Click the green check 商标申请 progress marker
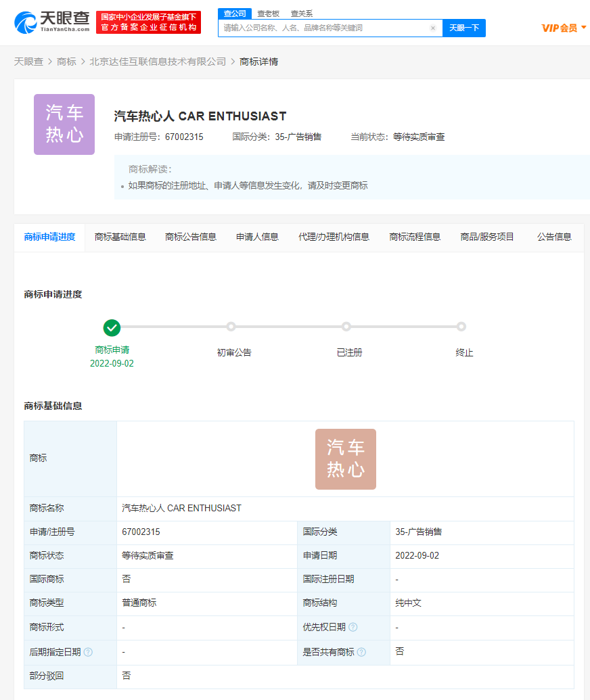The width and height of the screenshot is (590, 700). [112, 327]
